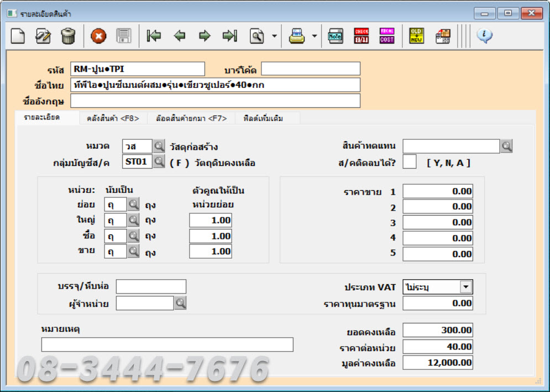
Task: Click ราคาขาย 3 price field
Action: click(438, 222)
